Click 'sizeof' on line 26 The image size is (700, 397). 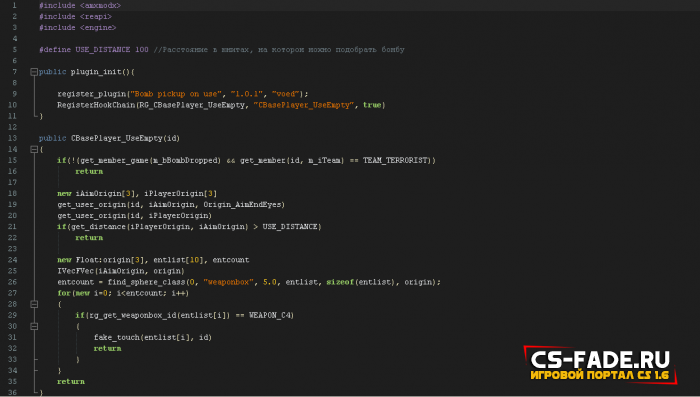click(340, 282)
